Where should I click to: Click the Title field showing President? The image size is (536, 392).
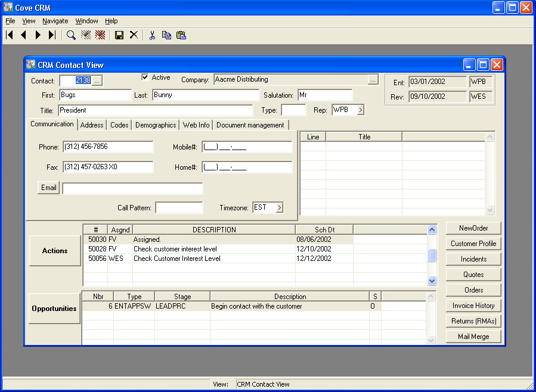click(x=156, y=110)
